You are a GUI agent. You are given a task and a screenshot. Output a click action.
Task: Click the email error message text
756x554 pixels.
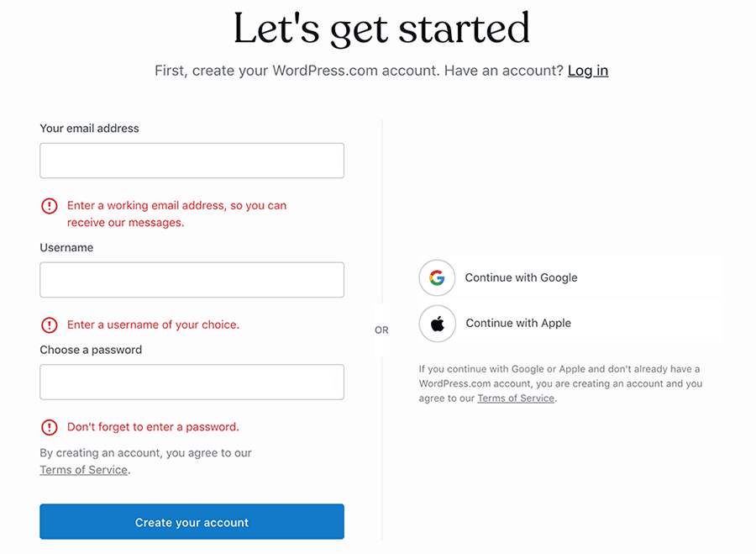(176, 214)
